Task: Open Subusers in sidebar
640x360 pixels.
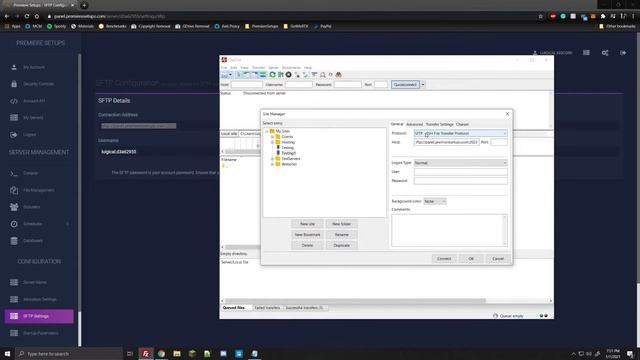Action: [31, 207]
